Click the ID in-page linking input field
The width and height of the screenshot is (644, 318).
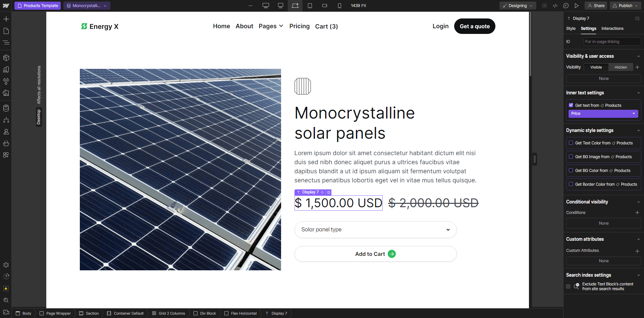pos(612,41)
